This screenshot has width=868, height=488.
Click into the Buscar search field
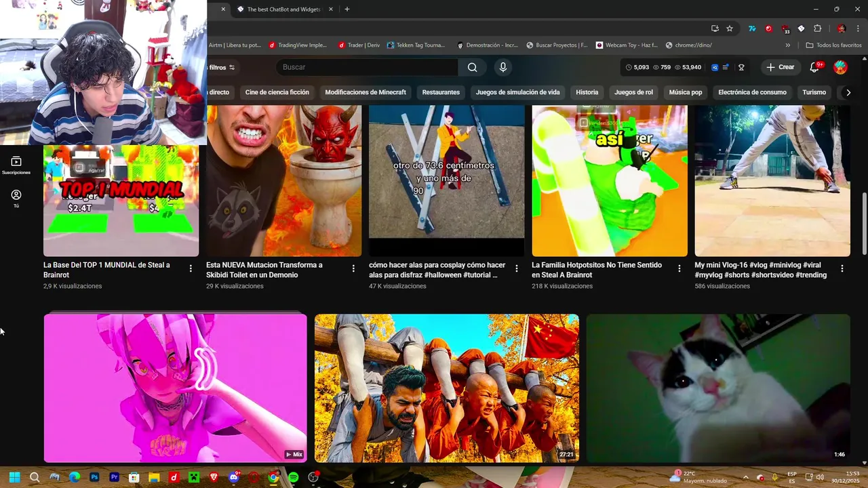[x=367, y=67]
